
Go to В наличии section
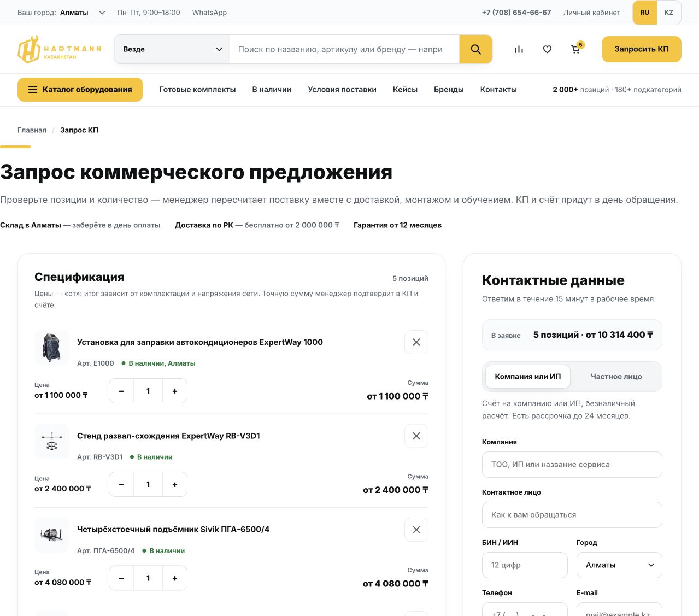272,90
